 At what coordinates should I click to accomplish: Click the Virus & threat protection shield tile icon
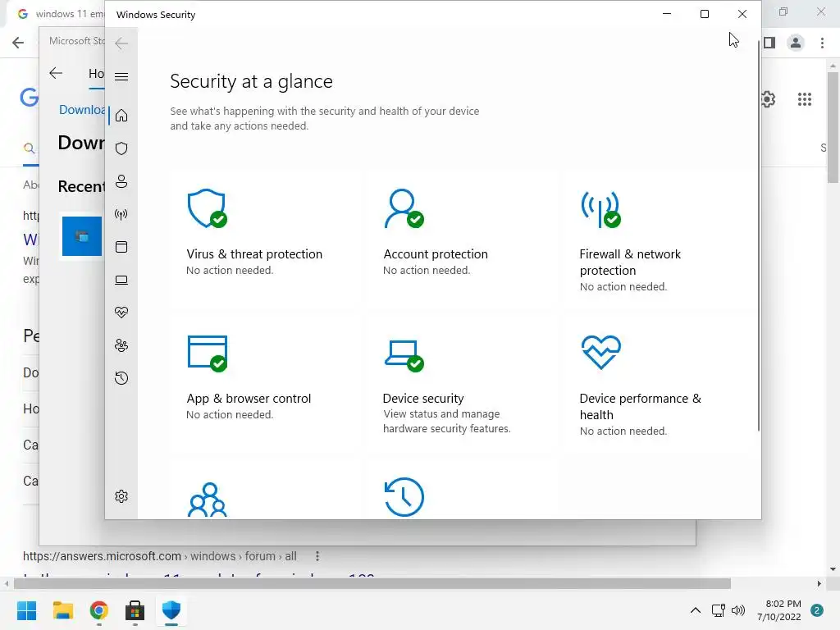(207, 208)
